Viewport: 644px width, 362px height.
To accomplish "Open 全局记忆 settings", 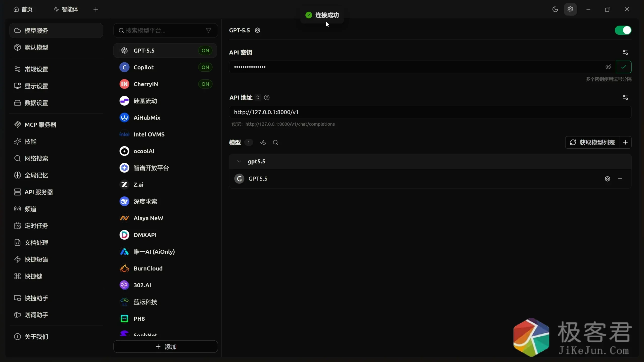I will pyautogui.click(x=56, y=175).
